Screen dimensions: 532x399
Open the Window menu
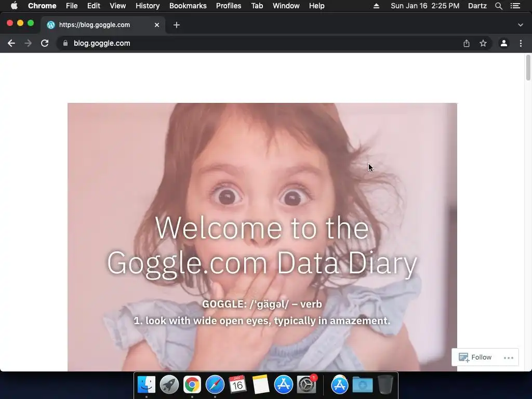[x=286, y=6]
